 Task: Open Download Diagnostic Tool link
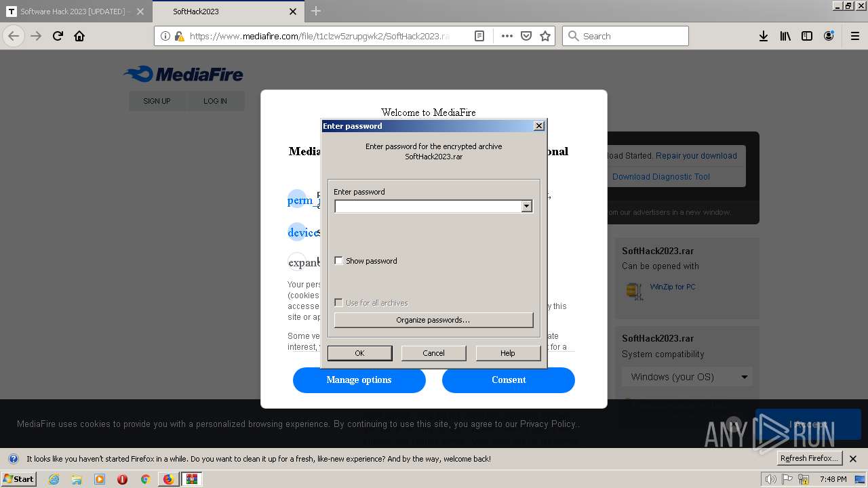[661, 177]
